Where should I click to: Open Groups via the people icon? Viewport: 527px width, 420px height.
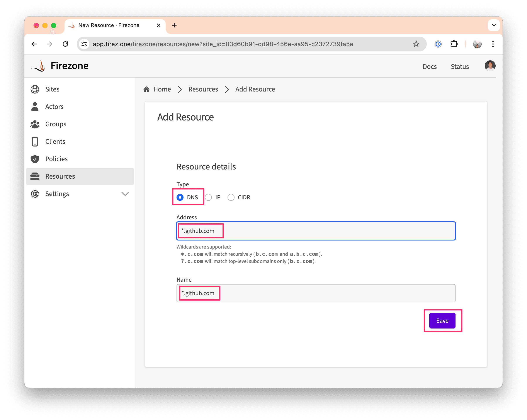35,124
